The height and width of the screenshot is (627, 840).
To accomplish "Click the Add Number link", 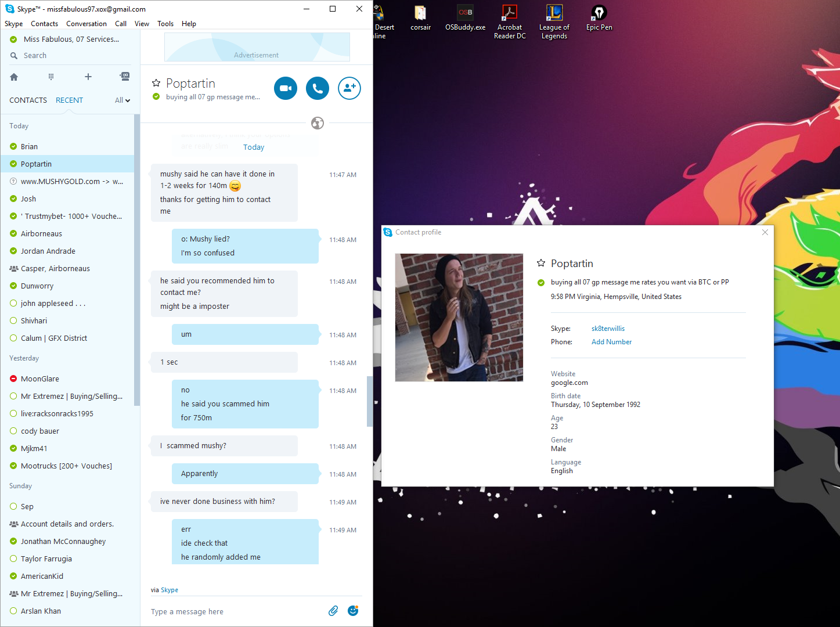I will [611, 342].
